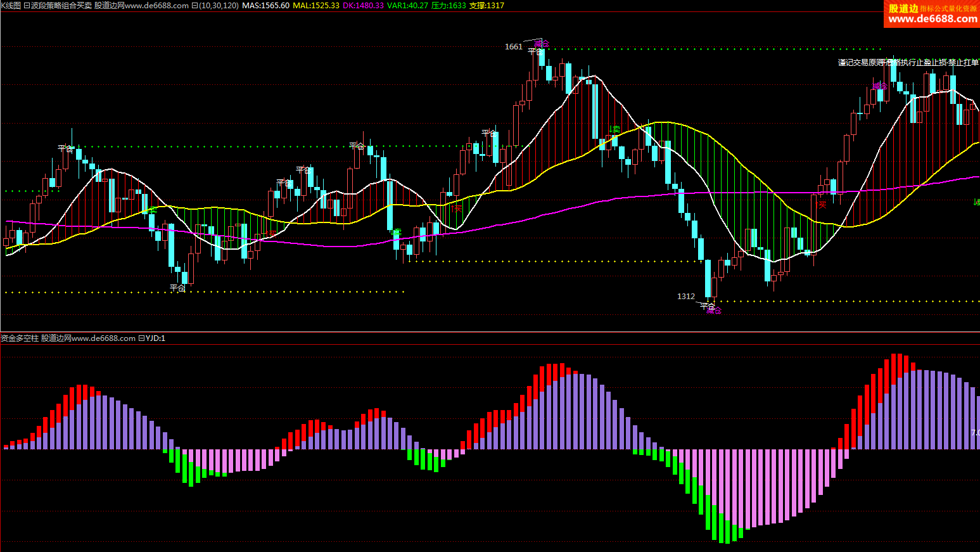Click the K线图 label
This screenshot has height=552, width=980.
[11, 6]
